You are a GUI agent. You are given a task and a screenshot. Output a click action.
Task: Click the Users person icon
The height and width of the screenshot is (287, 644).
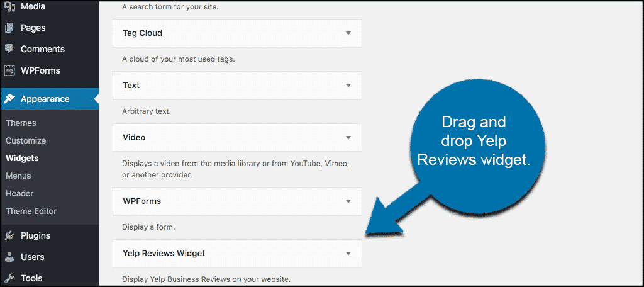point(9,257)
